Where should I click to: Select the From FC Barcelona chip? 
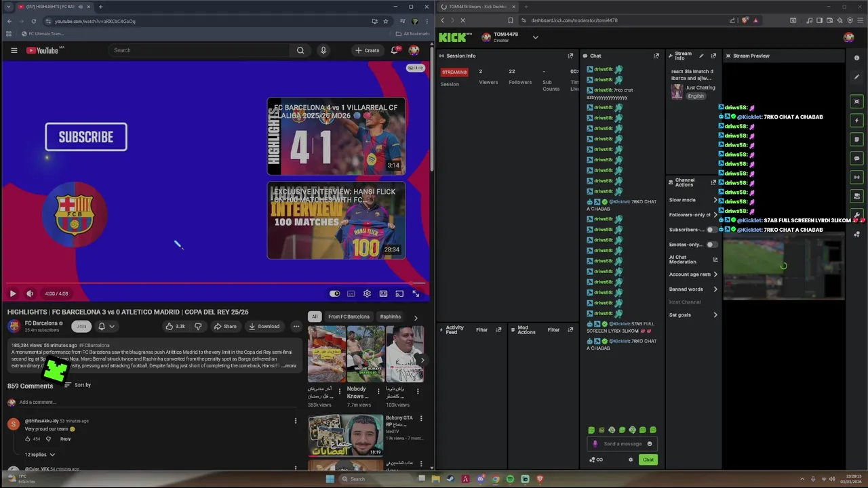349,317
